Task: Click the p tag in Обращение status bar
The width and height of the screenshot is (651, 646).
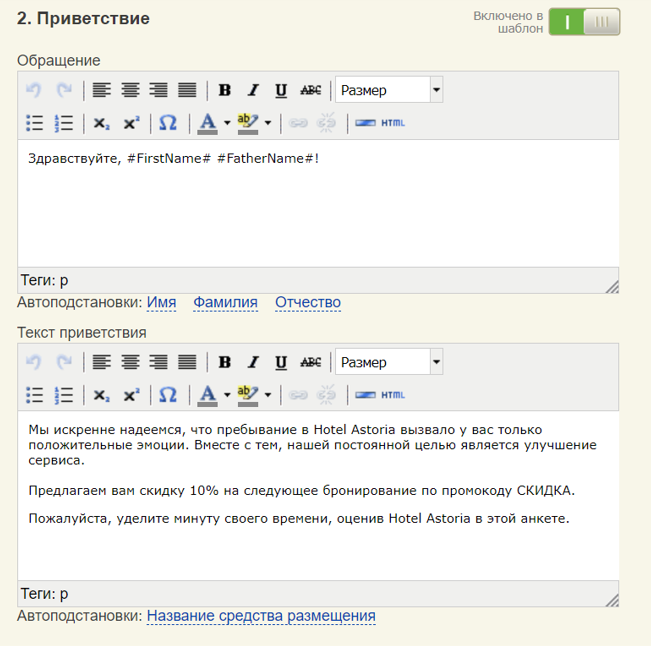Action: [64, 281]
